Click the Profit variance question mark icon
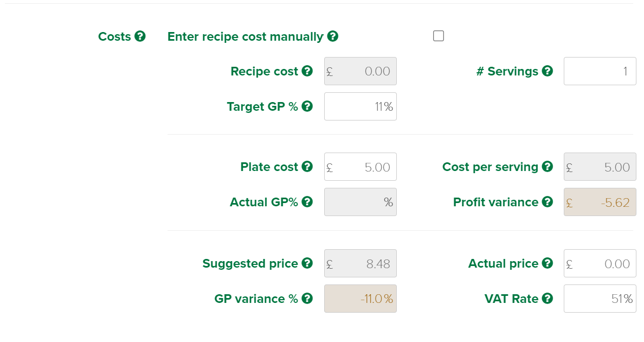This screenshot has width=644, height=342. click(x=547, y=202)
